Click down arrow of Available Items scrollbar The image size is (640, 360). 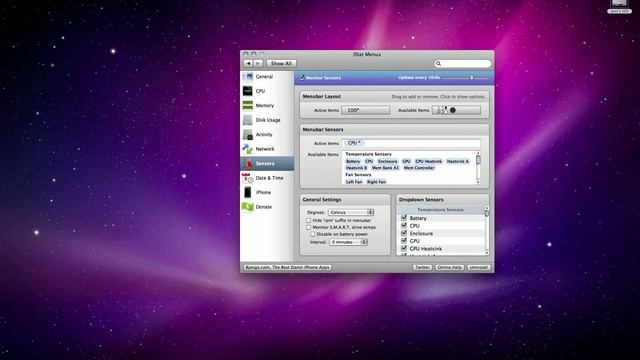pos(478,182)
